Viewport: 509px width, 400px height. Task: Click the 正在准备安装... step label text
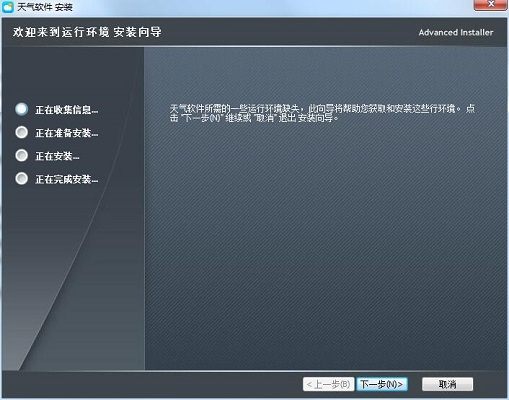(x=67, y=133)
